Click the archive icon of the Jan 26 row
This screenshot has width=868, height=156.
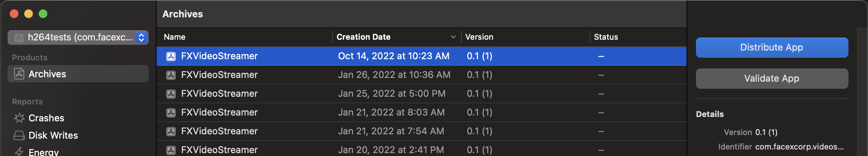(x=171, y=75)
